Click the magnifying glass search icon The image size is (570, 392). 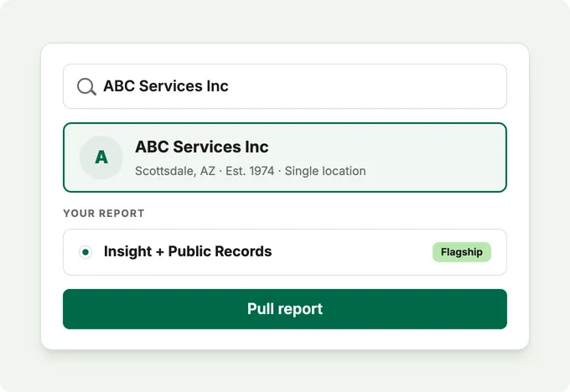pos(86,87)
